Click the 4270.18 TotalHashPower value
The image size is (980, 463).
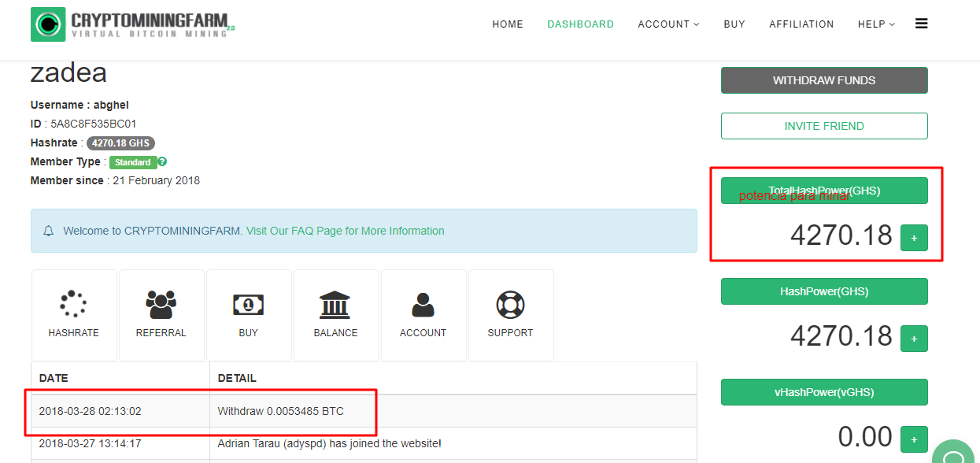pyautogui.click(x=841, y=235)
